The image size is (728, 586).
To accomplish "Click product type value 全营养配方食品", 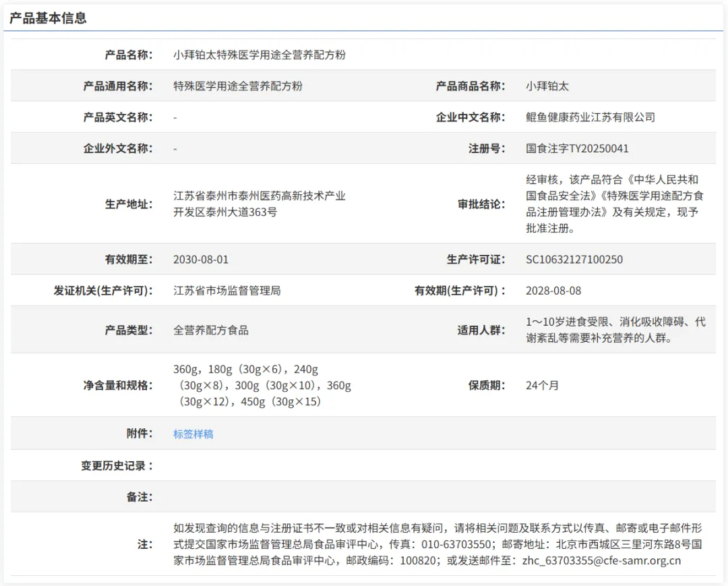I will 210,330.
